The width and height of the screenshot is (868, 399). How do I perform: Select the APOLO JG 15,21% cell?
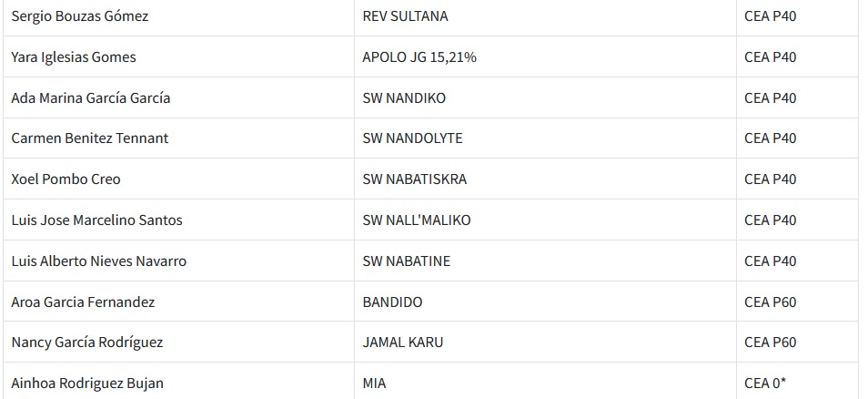tap(419, 57)
